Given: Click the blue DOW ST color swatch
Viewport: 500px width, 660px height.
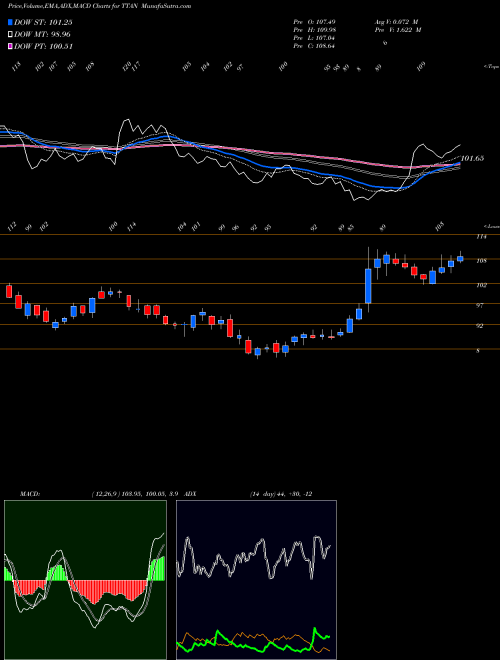Looking at the screenshot, I should [10, 22].
